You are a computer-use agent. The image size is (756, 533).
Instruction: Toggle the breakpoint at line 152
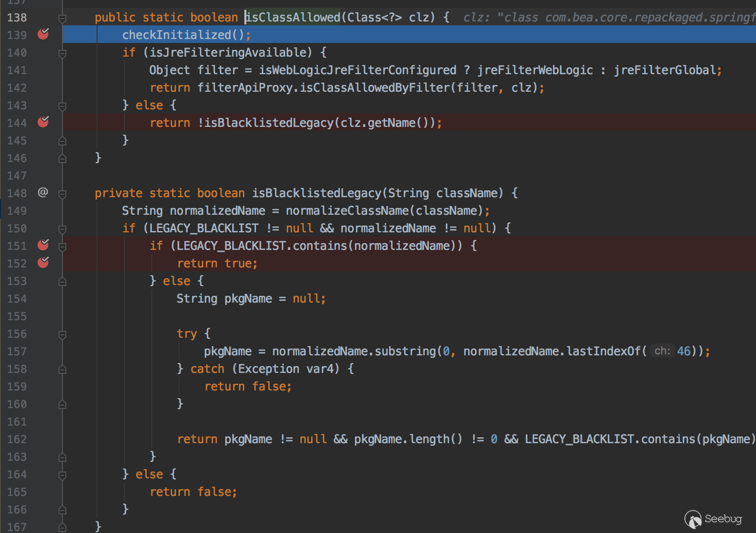tap(43, 263)
